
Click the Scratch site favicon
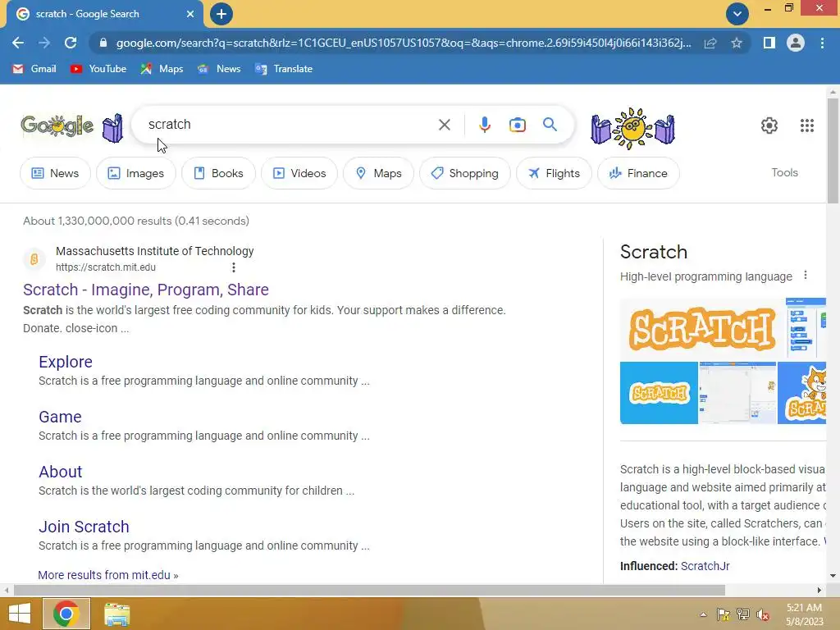[34, 259]
